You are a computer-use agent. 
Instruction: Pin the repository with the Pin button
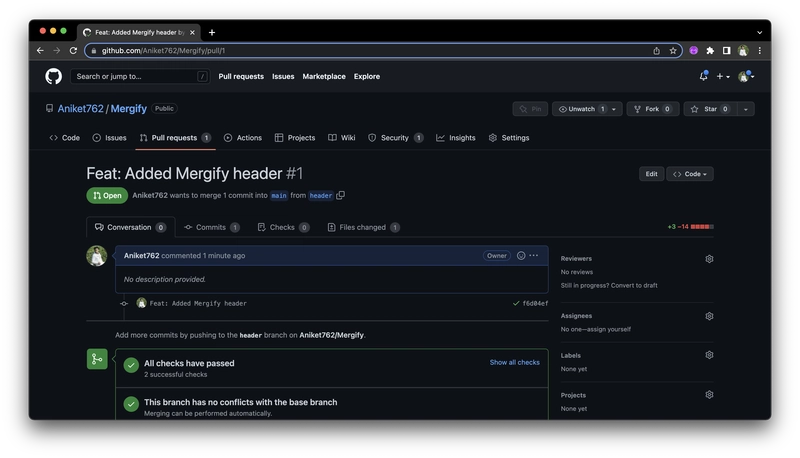[x=530, y=109]
